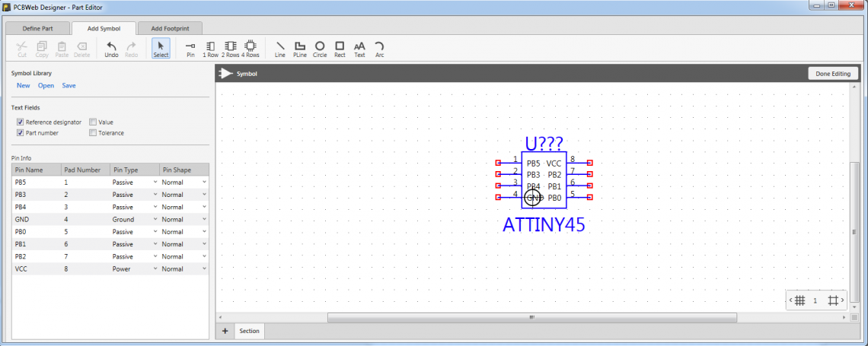This screenshot has height=346, width=868.
Task: Select the ATTINY45 part number text
Action: point(544,225)
